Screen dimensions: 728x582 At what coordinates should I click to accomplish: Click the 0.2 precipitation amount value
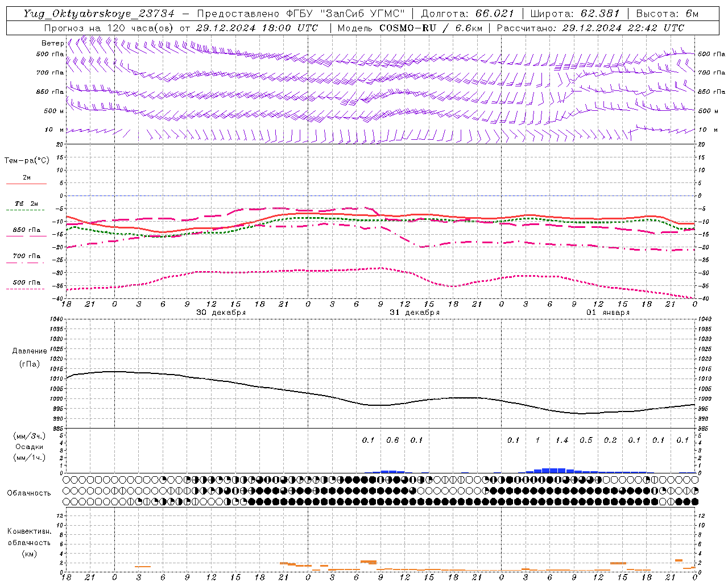tap(610, 440)
